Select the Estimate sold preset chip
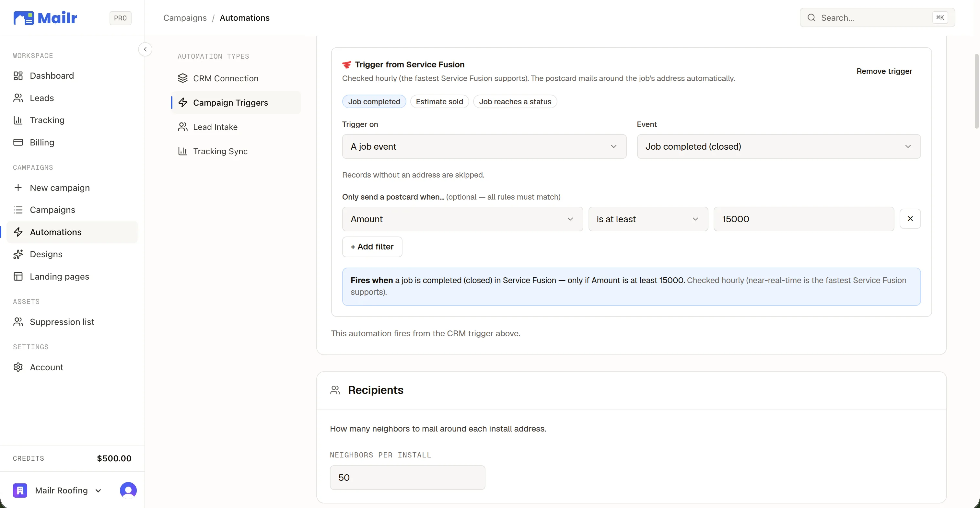The width and height of the screenshot is (980, 508). point(439,101)
